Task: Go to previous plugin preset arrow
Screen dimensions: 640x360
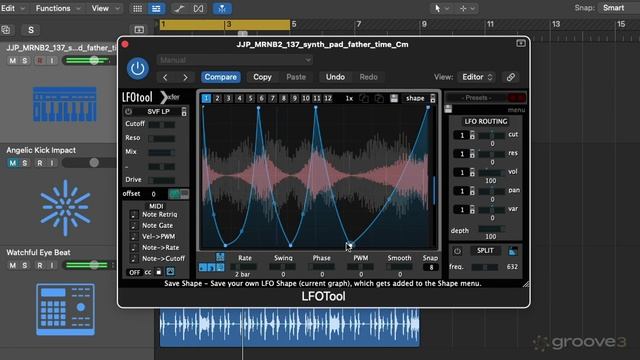Action: pyautogui.click(x=165, y=77)
